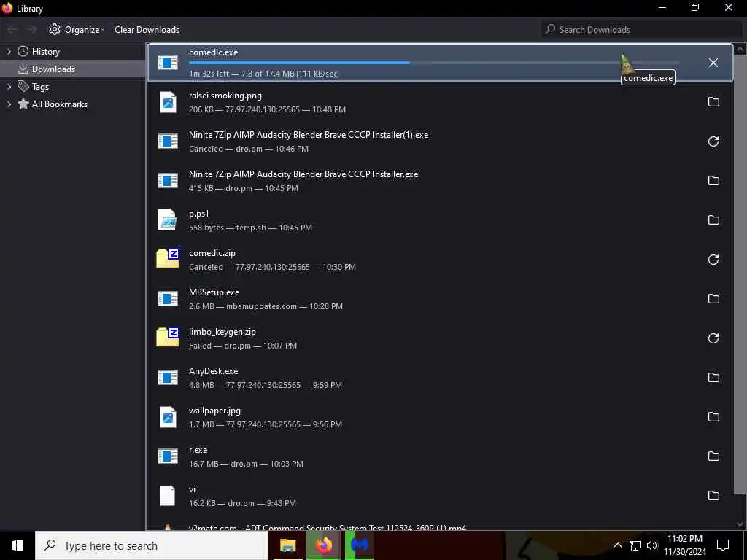Open the Organize dropdown menu
The image size is (747, 560).
pos(77,29)
